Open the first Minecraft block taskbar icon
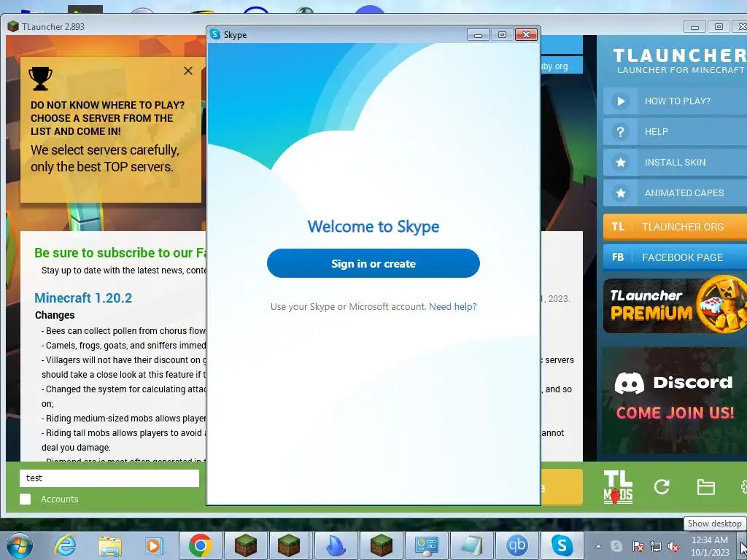The width and height of the screenshot is (747, 560). [245, 545]
